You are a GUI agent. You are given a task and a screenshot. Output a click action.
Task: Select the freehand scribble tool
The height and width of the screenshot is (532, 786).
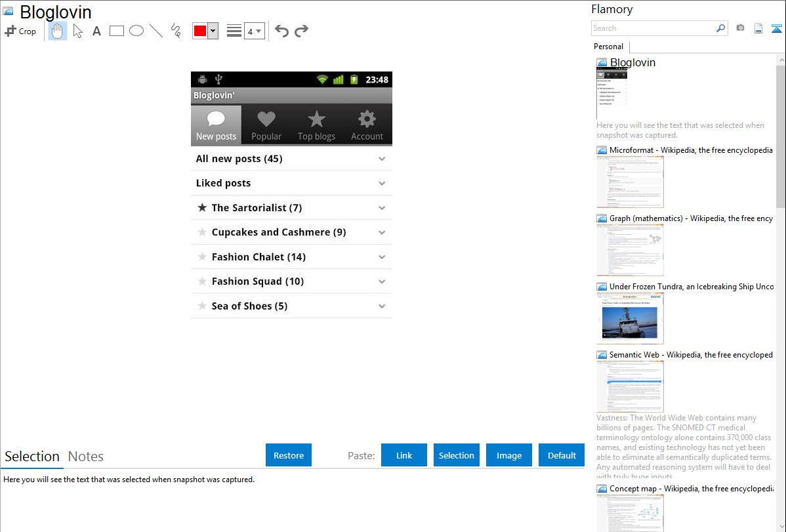tap(176, 31)
